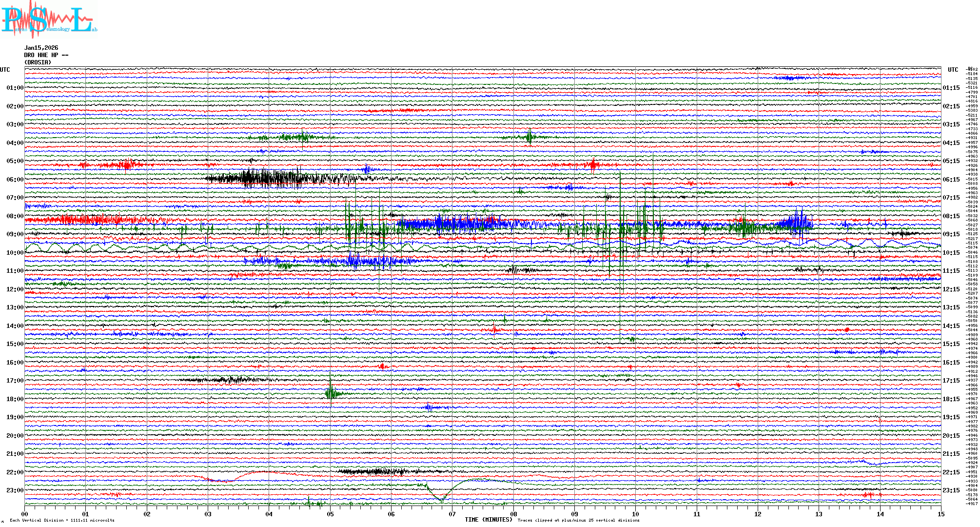The image size is (980, 527).
Task: Click the traces clipped footnote text
Action: [578, 520]
